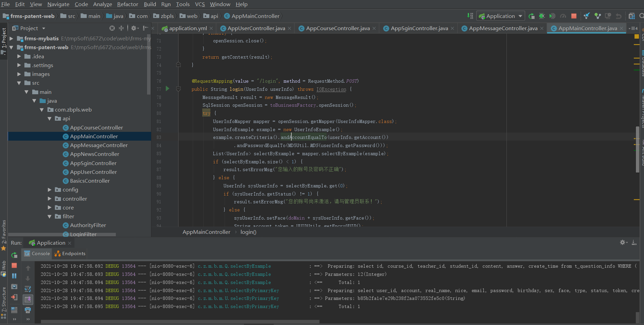Close the AppMessageController.java tab
The width and height of the screenshot is (644, 325).
point(542,28)
